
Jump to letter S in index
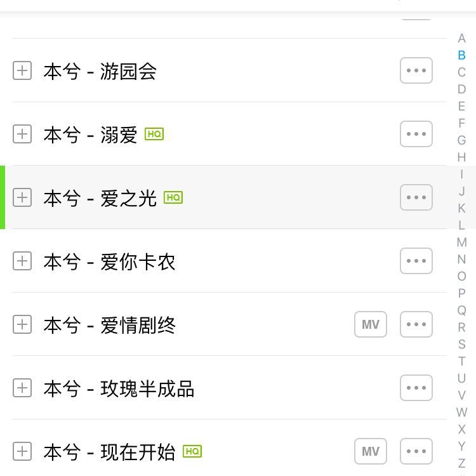(461, 344)
